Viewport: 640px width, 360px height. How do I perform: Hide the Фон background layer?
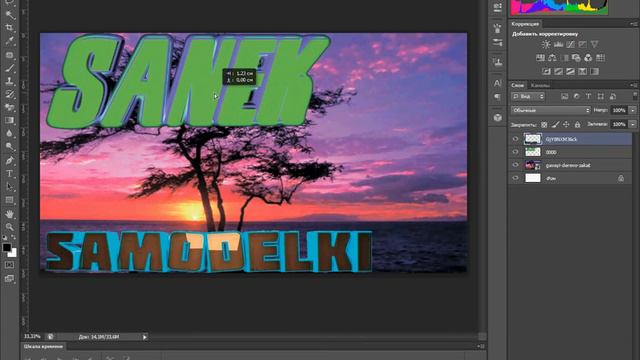coord(516,178)
